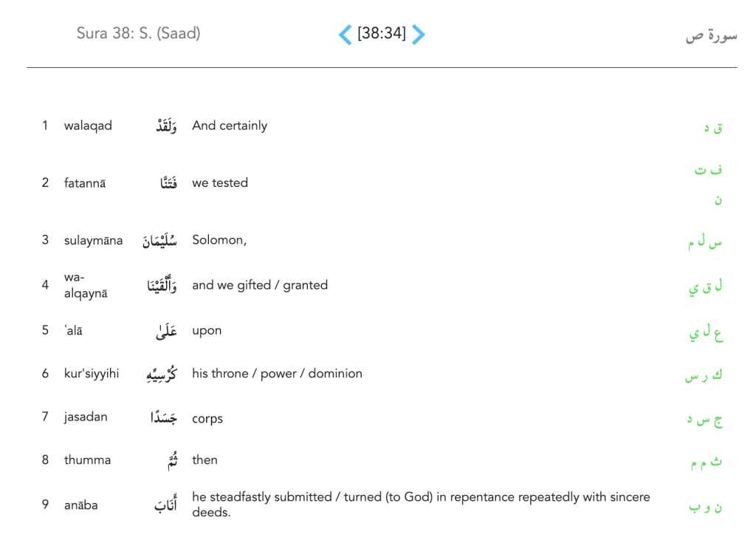Click the translation 'and we gifted / granted'
Screen dimensions: 756x540
[260, 285]
